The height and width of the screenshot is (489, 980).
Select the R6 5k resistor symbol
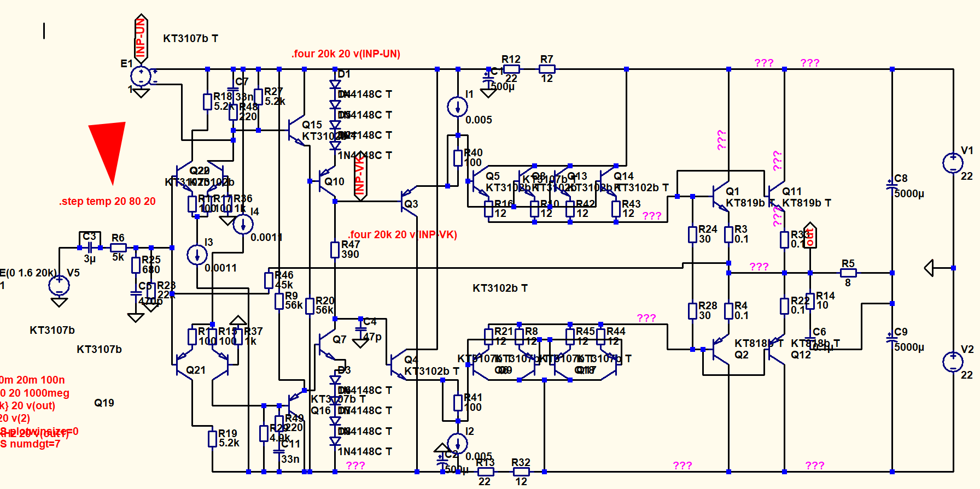118,248
